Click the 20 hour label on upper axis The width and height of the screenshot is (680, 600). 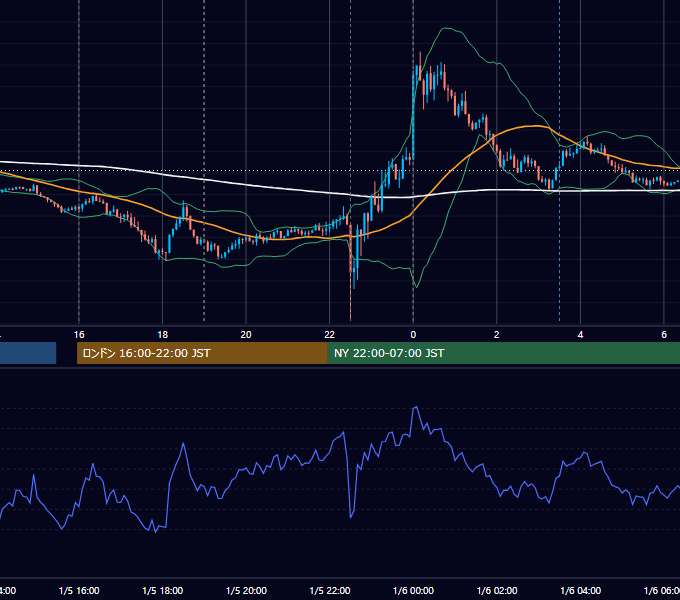click(x=246, y=335)
